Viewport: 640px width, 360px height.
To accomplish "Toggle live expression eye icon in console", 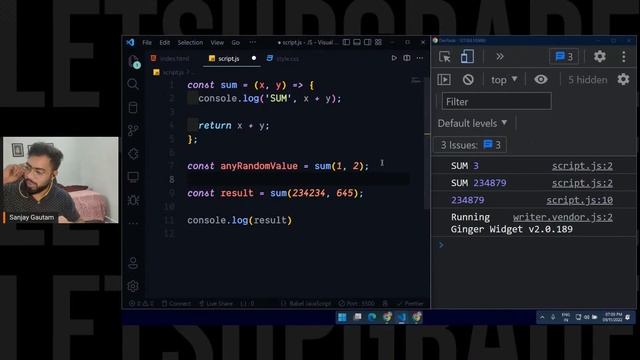I will 541,80.
